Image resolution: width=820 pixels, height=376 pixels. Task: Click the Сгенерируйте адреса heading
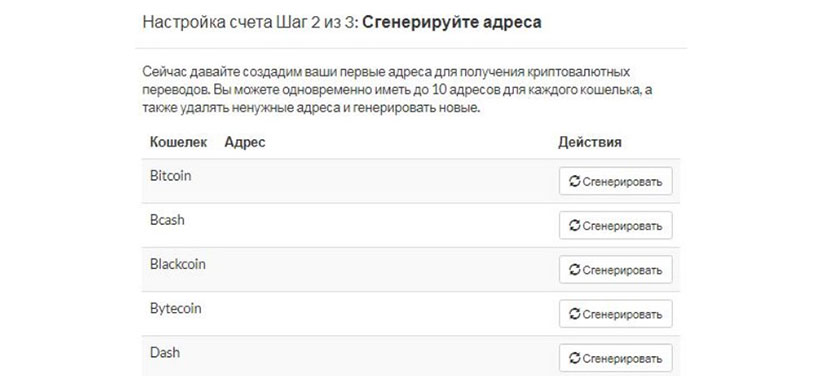pyautogui.click(x=451, y=22)
